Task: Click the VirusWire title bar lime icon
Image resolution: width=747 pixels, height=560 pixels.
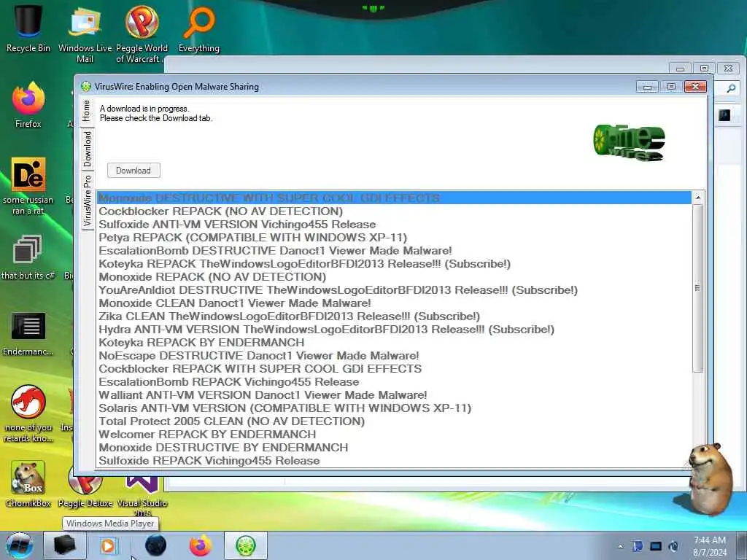Action: (86, 86)
